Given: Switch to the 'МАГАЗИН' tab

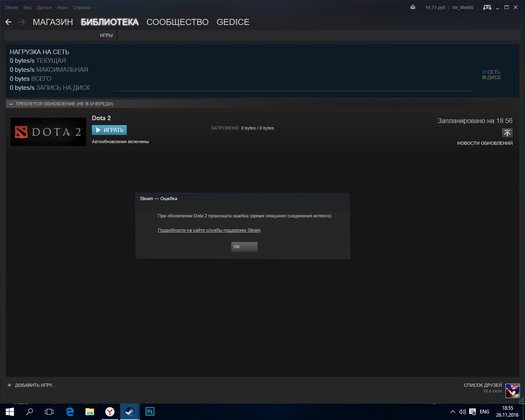Looking at the screenshot, I should tap(52, 22).
